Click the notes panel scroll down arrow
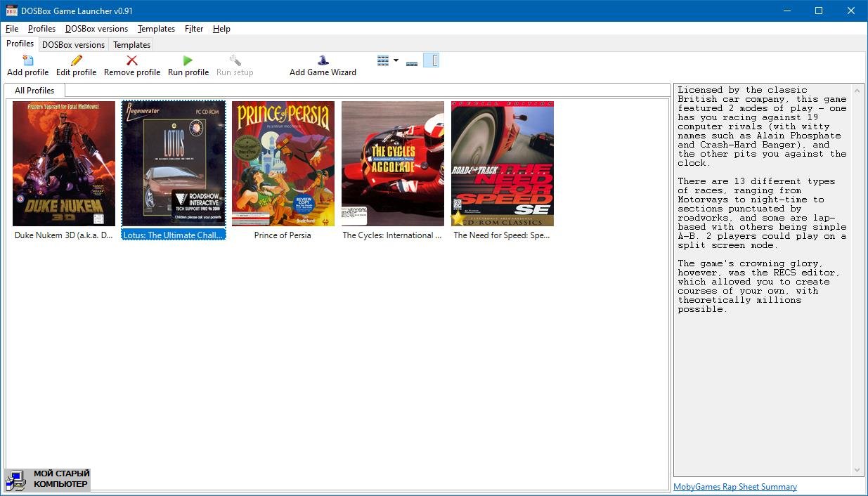Image resolution: width=868 pixels, height=496 pixels. 857,470
